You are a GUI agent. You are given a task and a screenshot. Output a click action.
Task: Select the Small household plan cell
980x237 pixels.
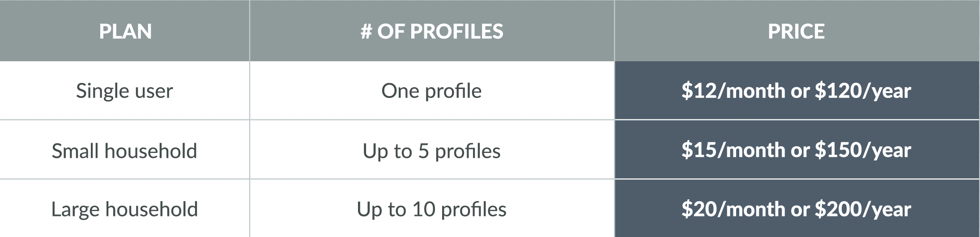click(x=124, y=150)
